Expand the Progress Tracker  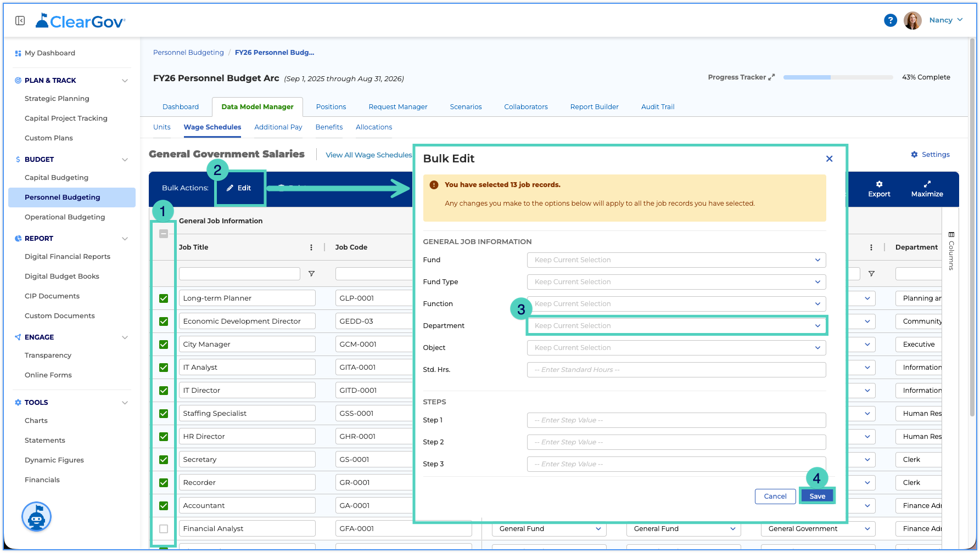tap(771, 77)
